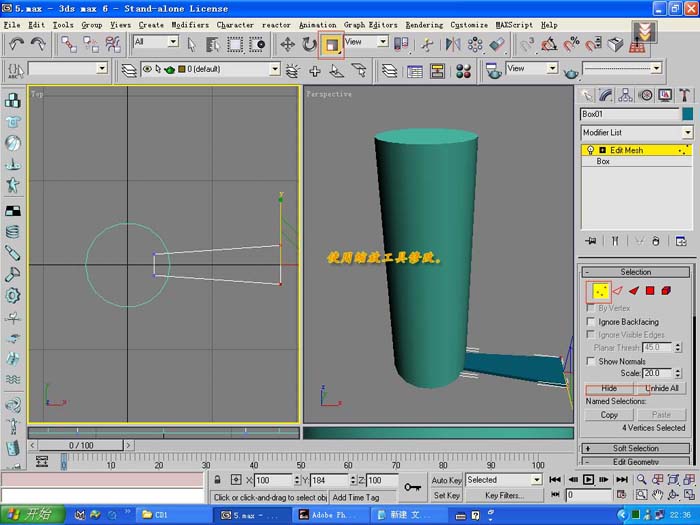Select the Select and Link tool
Viewport: 700px width, 525px height.
click(x=69, y=44)
